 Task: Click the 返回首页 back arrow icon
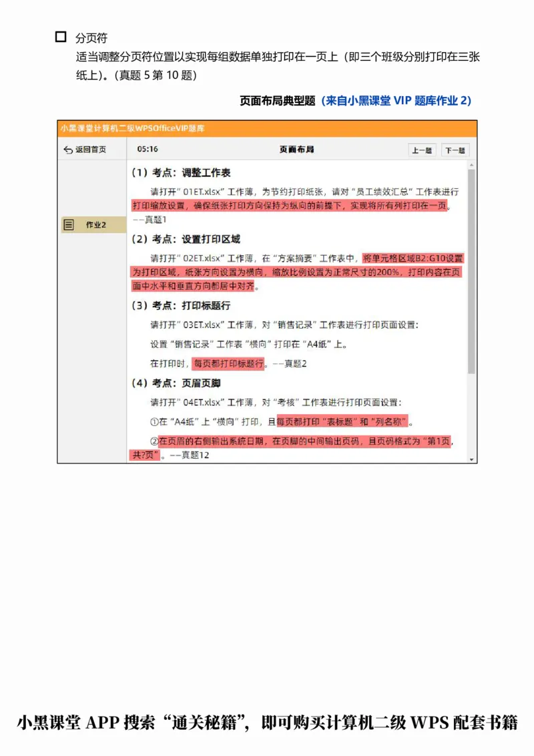pyautogui.click(x=69, y=150)
